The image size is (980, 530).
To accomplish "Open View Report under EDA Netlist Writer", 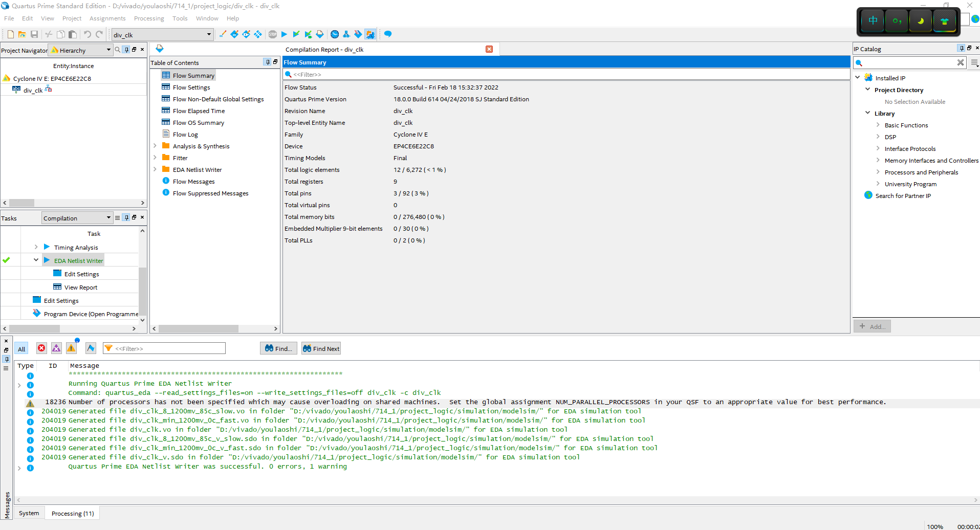I will [81, 287].
